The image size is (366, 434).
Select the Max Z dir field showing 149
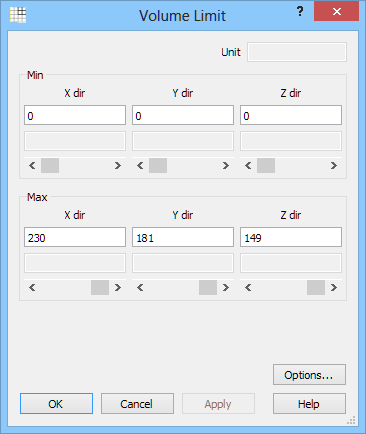[291, 237]
